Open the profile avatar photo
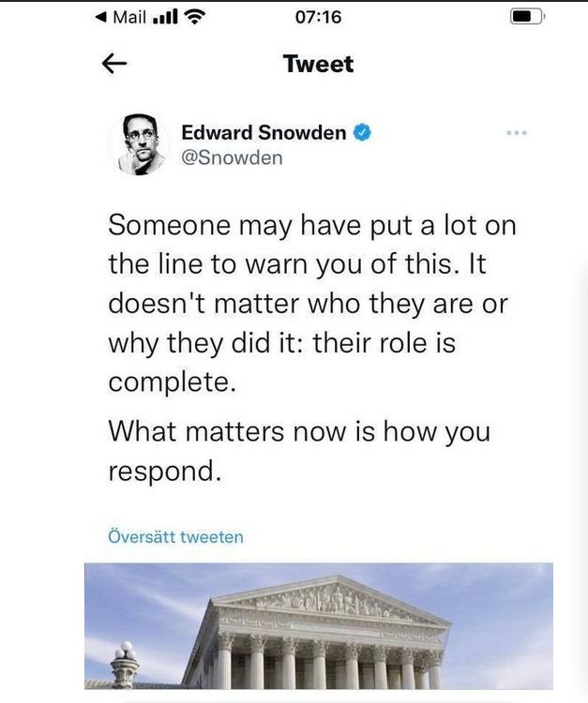This screenshot has height=703, width=588. tap(137, 144)
